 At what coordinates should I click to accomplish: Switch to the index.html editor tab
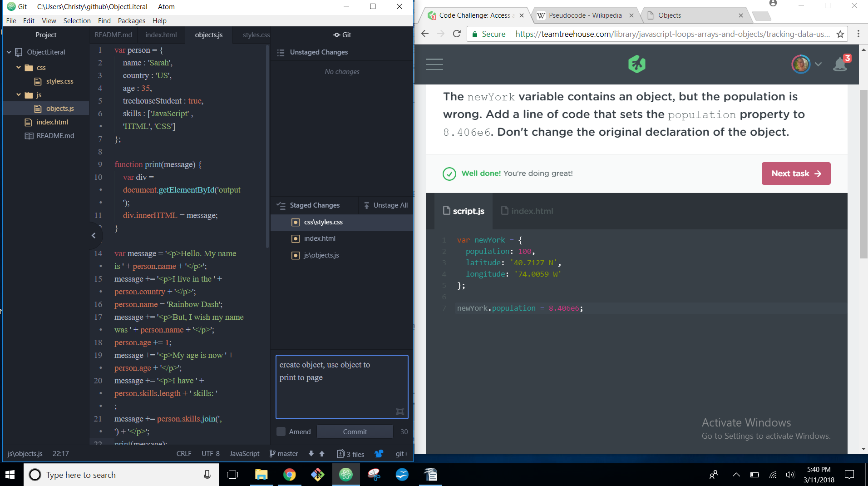pos(161,35)
